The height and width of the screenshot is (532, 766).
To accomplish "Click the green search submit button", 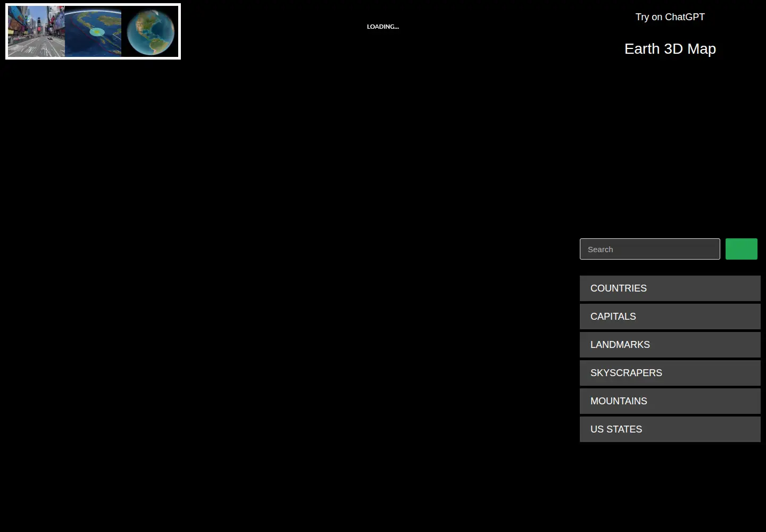I will (x=741, y=249).
